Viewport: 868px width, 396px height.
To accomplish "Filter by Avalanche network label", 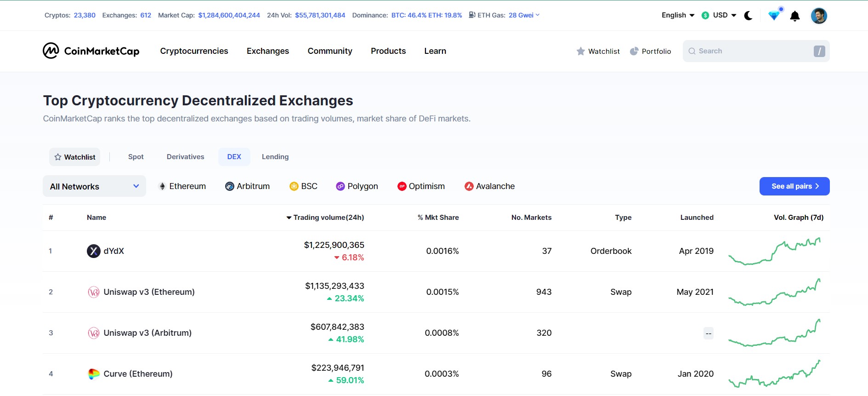I will pos(495,186).
